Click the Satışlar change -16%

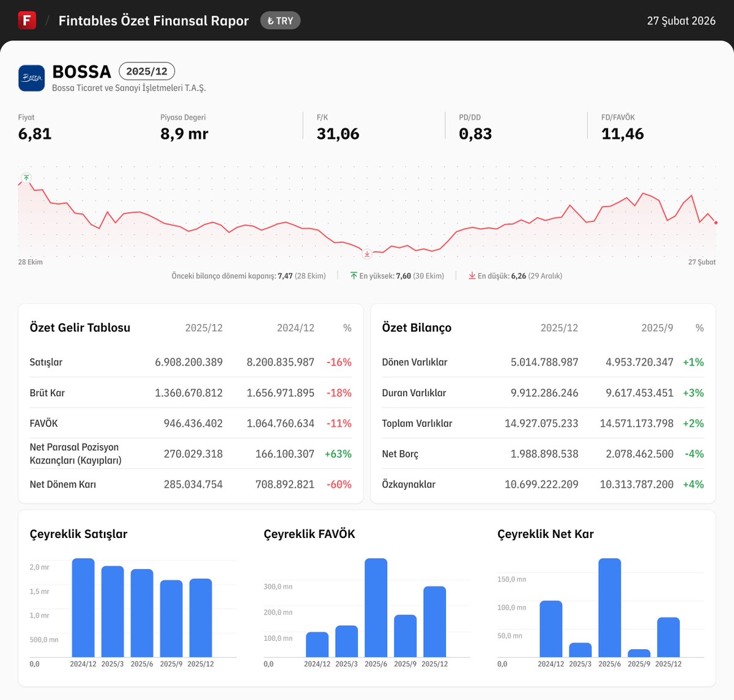tap(339, 362)
